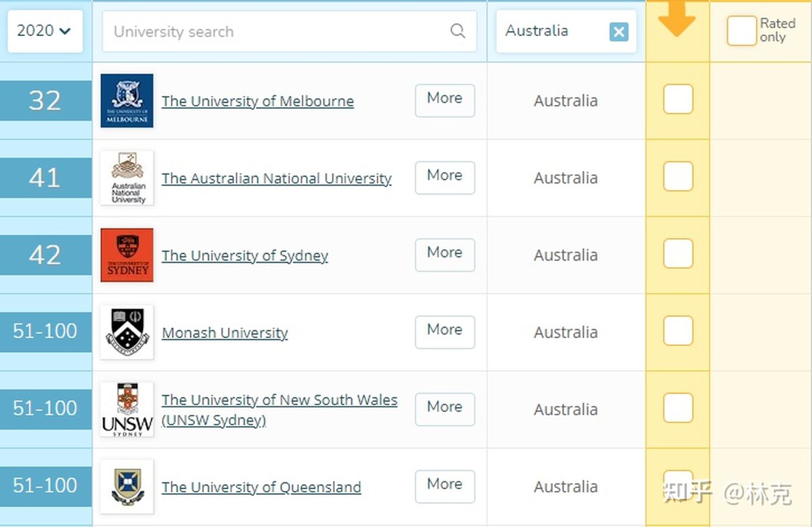Click the University of Queensland logo
The image size is (812, 527).
[127, 486]
